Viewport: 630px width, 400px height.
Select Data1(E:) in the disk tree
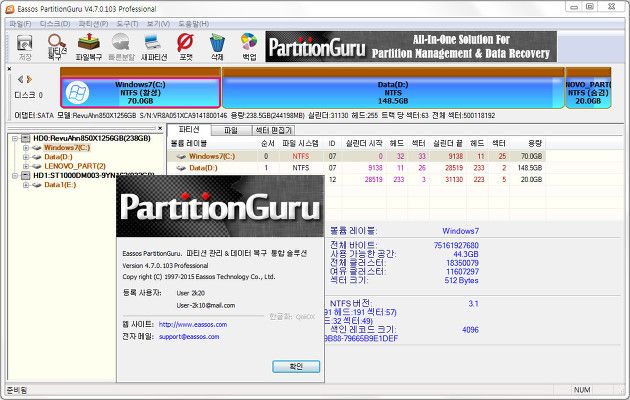pos(60,185)
